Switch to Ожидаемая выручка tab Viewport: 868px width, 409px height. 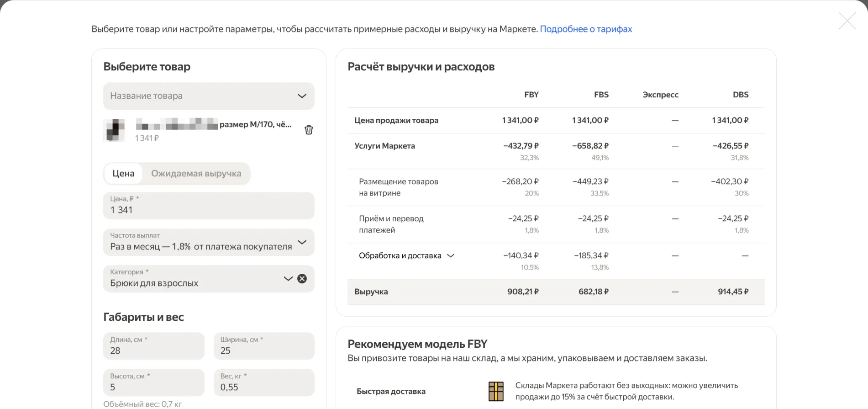coord(196,174)
